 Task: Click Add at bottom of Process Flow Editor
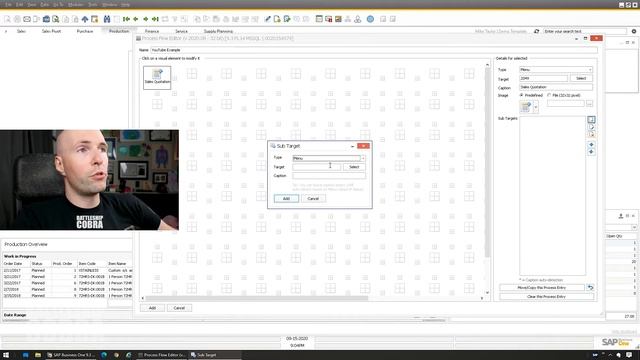[152, 308]
